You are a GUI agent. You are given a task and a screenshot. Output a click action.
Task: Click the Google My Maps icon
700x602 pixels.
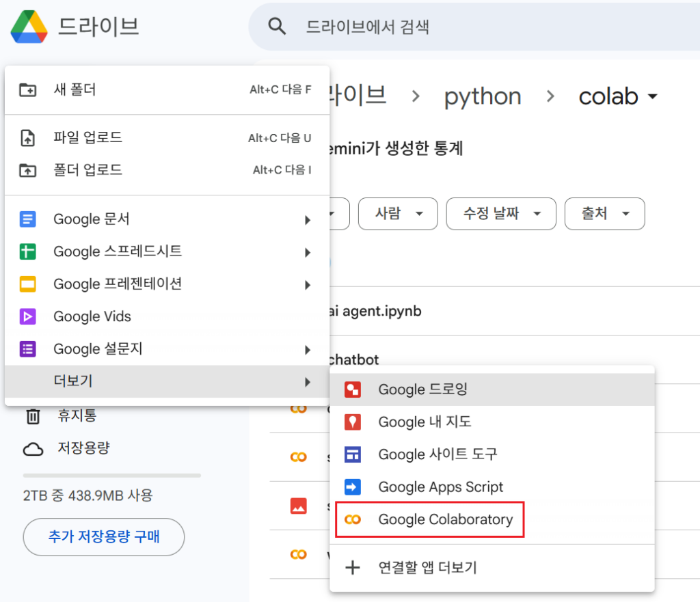tap(353, 422)
